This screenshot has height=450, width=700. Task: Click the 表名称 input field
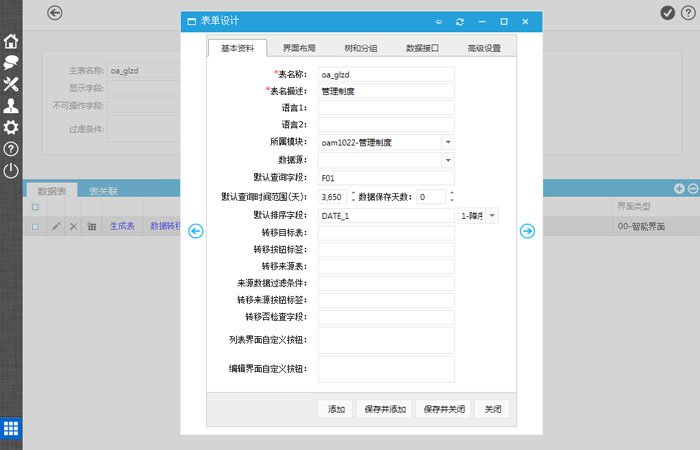click(386, 75)
